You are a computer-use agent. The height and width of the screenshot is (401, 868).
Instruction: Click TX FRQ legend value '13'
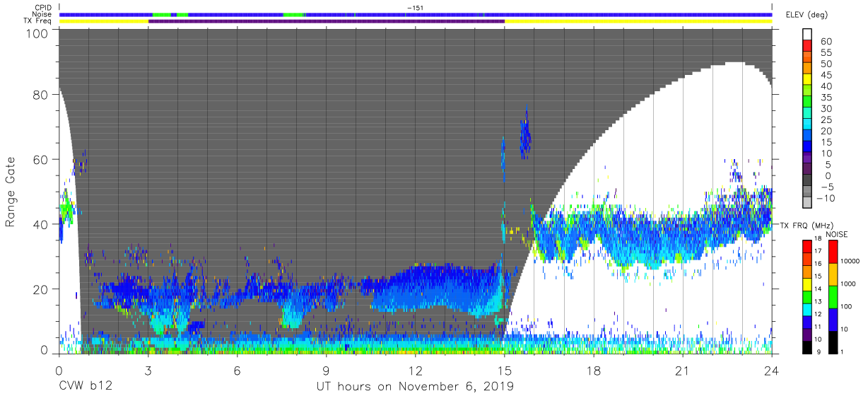coord(816,302)
